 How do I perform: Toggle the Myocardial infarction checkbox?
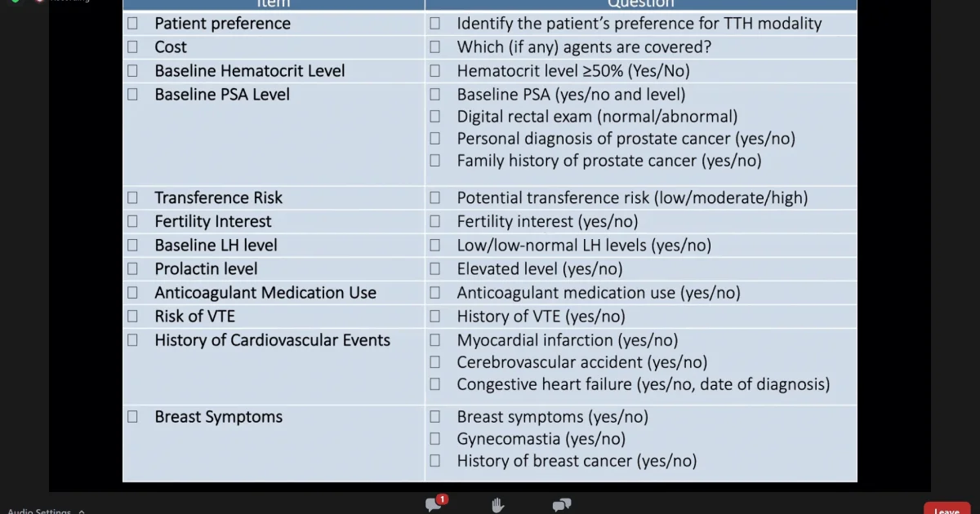[x=435, y=340]
